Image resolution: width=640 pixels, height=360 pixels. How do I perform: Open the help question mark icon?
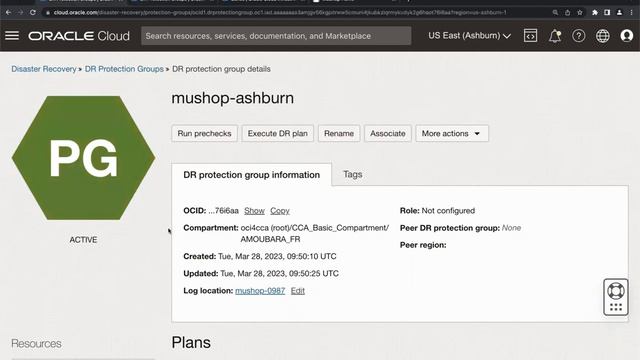coord(578,36)
